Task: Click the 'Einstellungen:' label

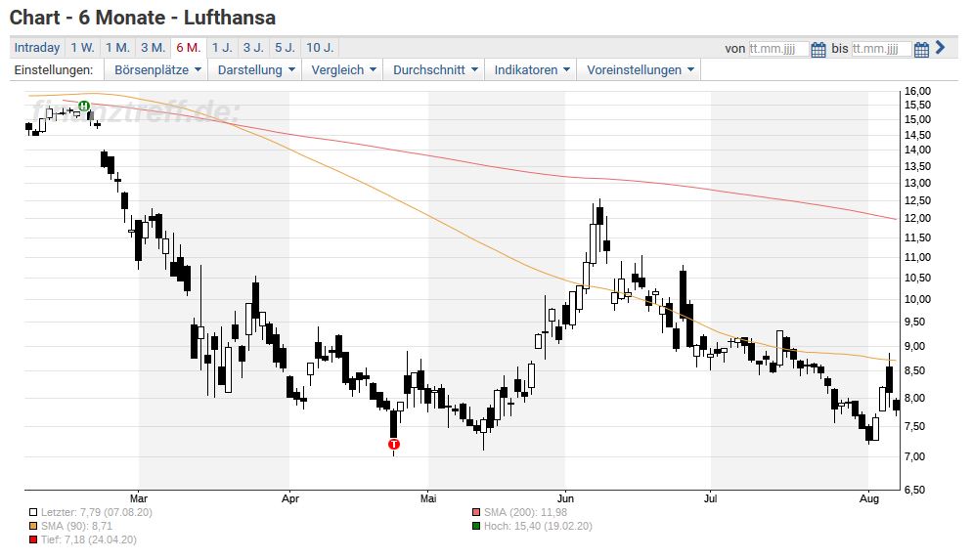Action: 54,70
